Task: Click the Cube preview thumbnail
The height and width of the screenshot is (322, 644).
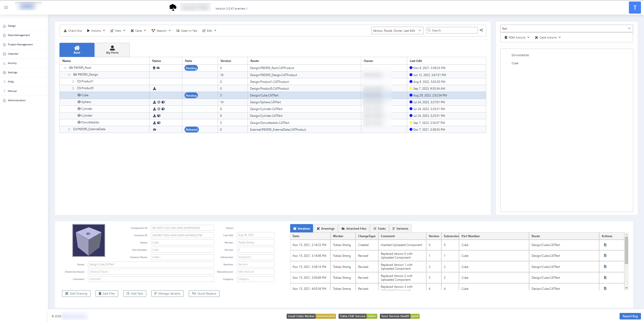Action: pos(89,240)
